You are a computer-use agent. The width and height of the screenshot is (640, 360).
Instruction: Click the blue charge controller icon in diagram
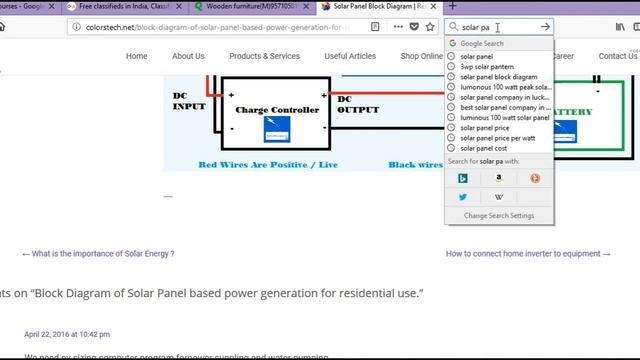pos(277,129)
